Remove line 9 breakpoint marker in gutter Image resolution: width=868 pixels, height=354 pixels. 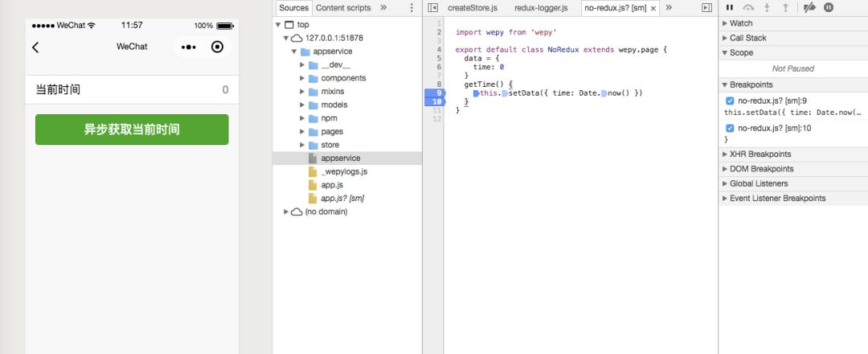(x=434, y=93)
